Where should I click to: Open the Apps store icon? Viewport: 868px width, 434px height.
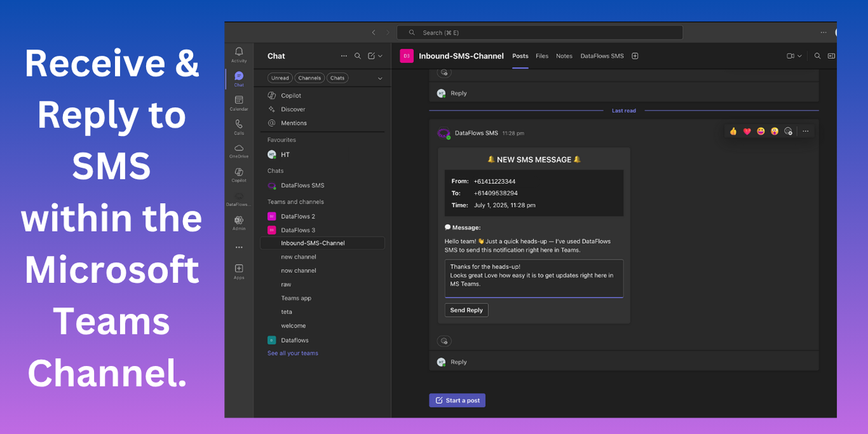239,271
